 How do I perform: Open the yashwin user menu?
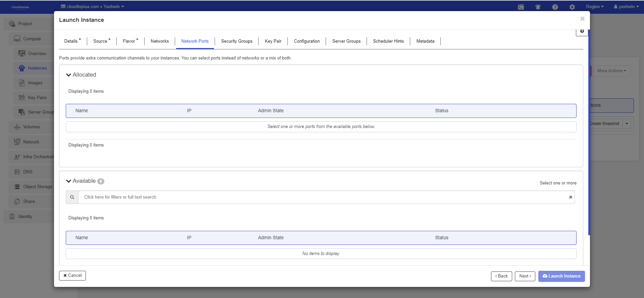[x=626, y=7]
